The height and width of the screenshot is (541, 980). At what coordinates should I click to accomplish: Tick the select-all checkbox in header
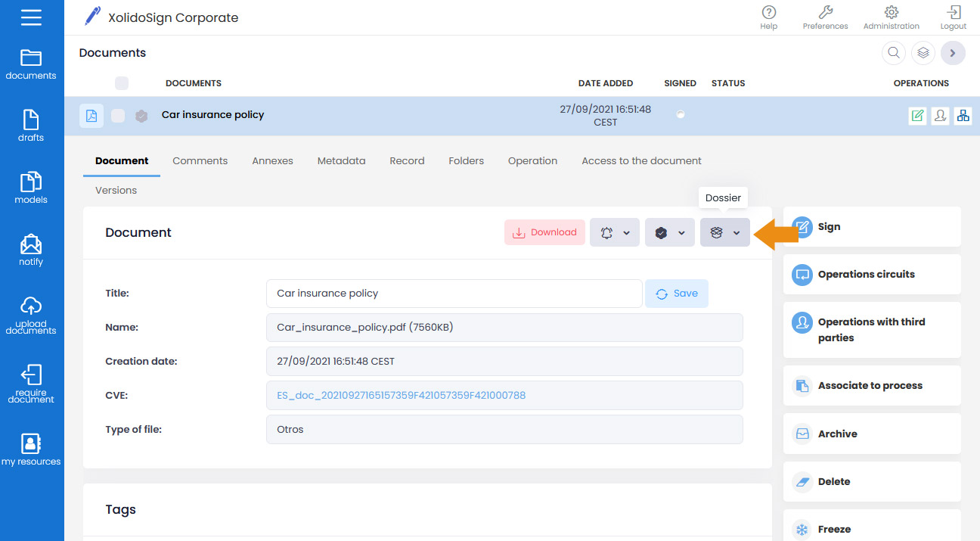[122, 83]
